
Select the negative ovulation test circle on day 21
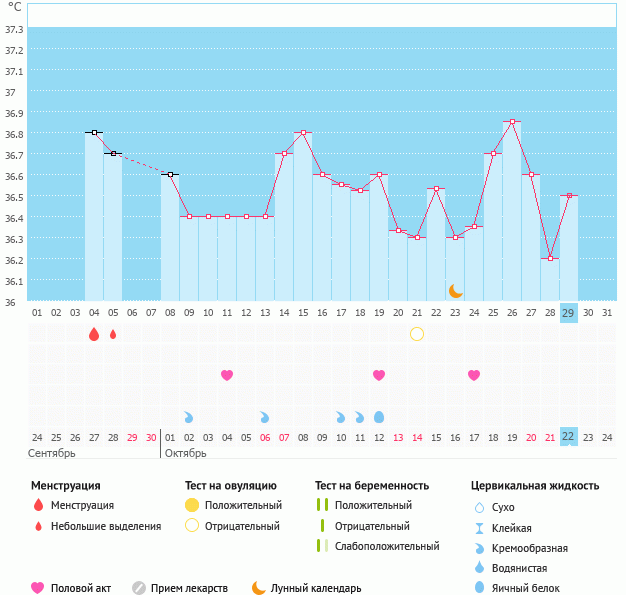pyautogui.click(x=417, y=334)
